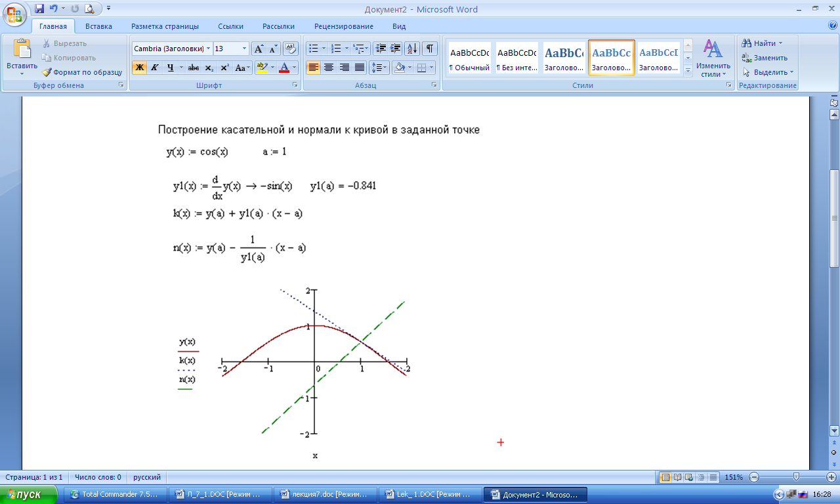
Task: Expand the styles gallery More arrow
Action: 688,72
